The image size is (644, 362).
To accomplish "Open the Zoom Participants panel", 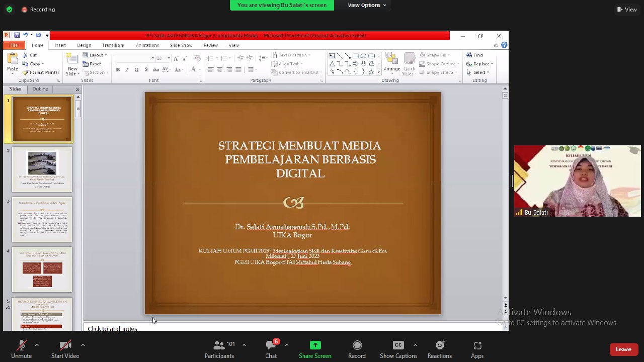I will tap(219, 349).
